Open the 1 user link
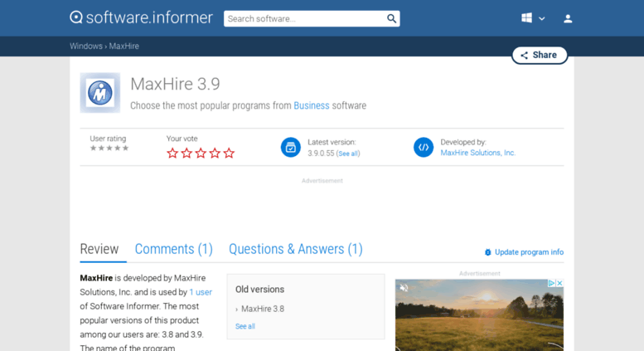Image resolution: width=644 pixels, height=351 pixels. click(x=201, y=292)
